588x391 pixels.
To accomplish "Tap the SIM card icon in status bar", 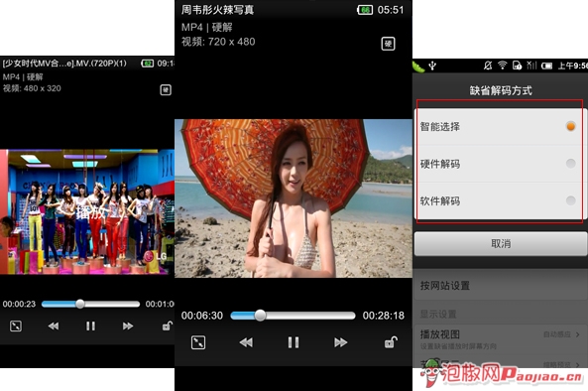I will (517, 65).
